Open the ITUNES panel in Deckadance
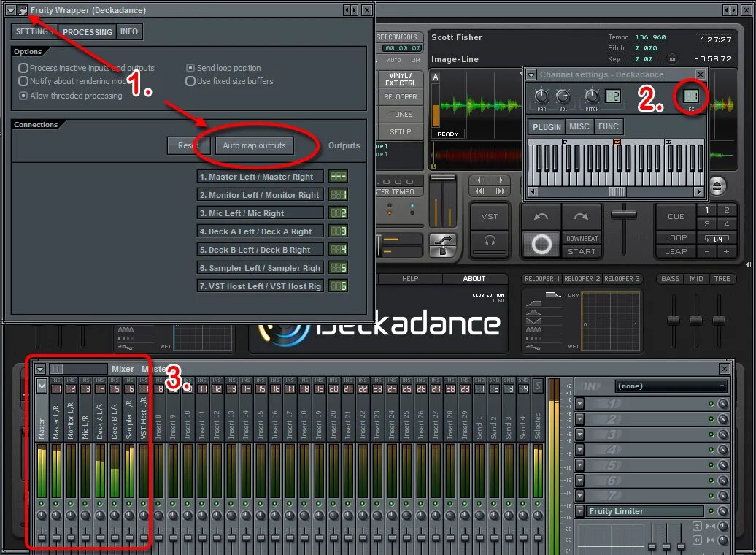The image size is (756, 555). point(400,115)
